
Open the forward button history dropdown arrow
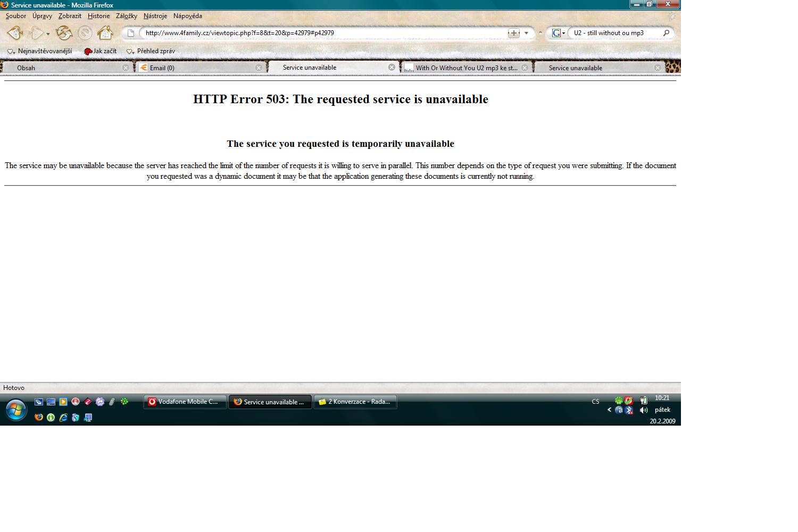48,34
